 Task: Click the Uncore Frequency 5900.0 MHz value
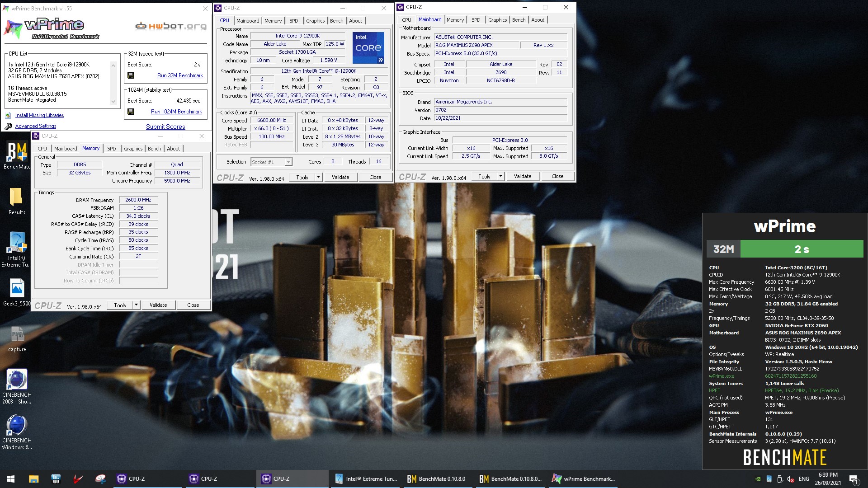coord(177,181)
